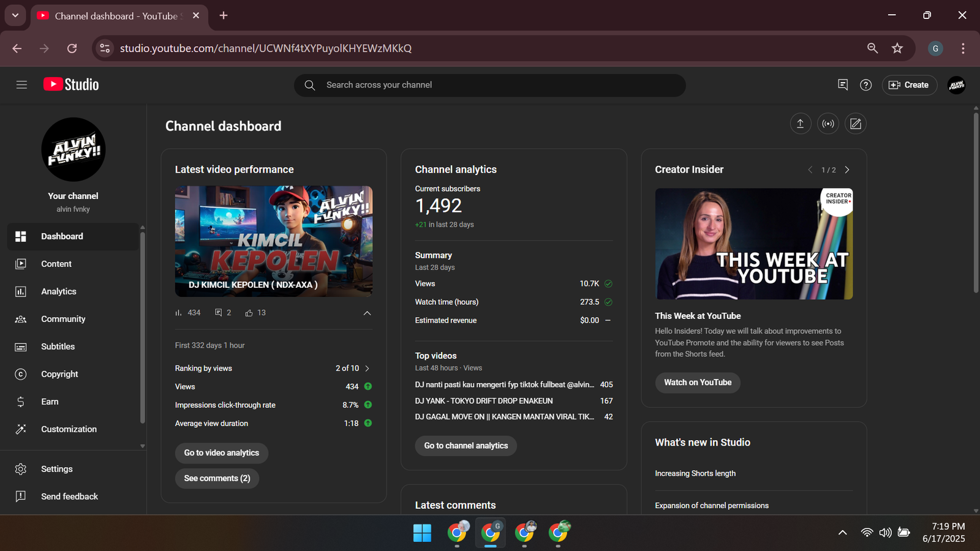Click the browser zoom magnifier icon
980x551 pixels.
[x=873, y=48]
